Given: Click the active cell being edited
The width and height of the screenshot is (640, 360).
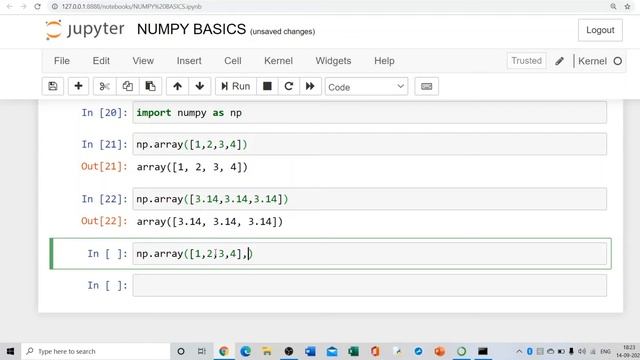Looking at the screenshot, I should [x=369, y=253].
